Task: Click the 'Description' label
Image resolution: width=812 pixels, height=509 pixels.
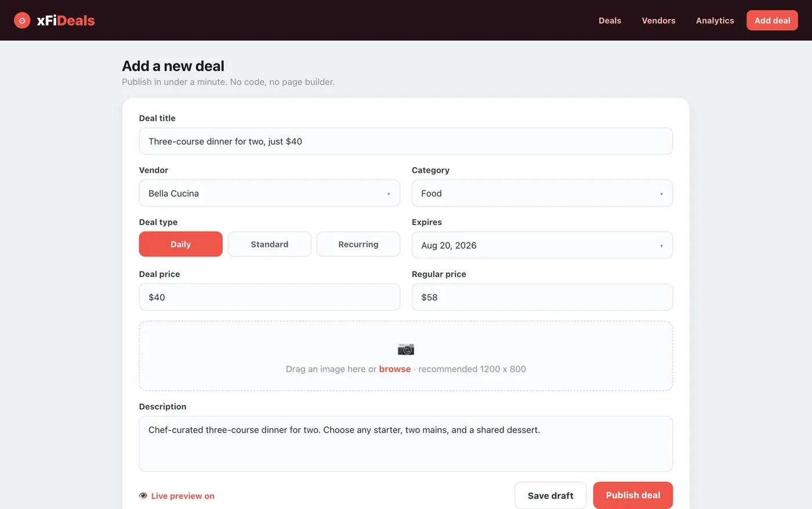Action: 163,406
